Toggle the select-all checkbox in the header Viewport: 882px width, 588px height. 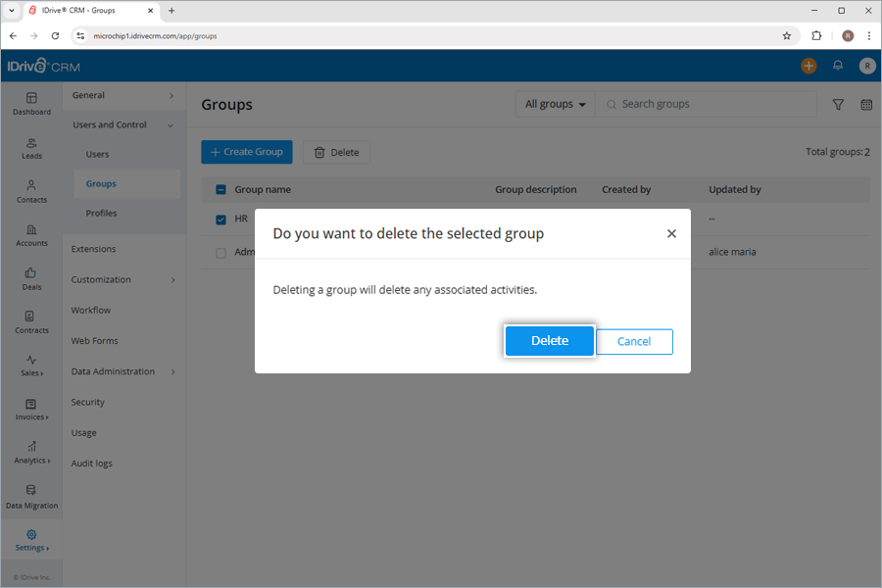[x=220, y=189]
